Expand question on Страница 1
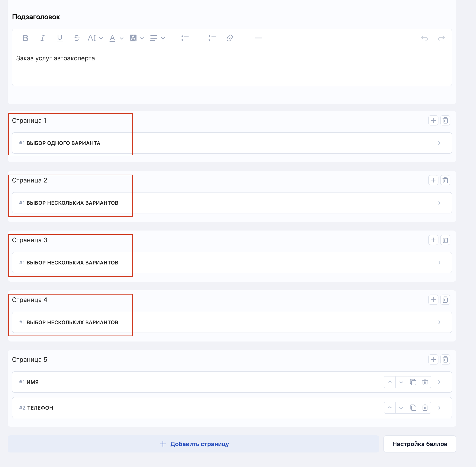This screenshot has height=467, width=476. click(x=439, y=143)
